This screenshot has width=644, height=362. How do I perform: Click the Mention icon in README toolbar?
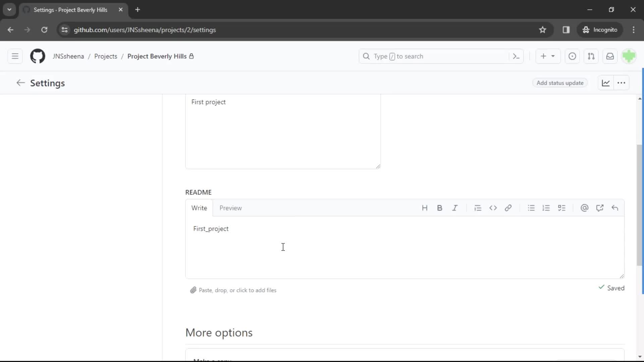click(585, 208)
